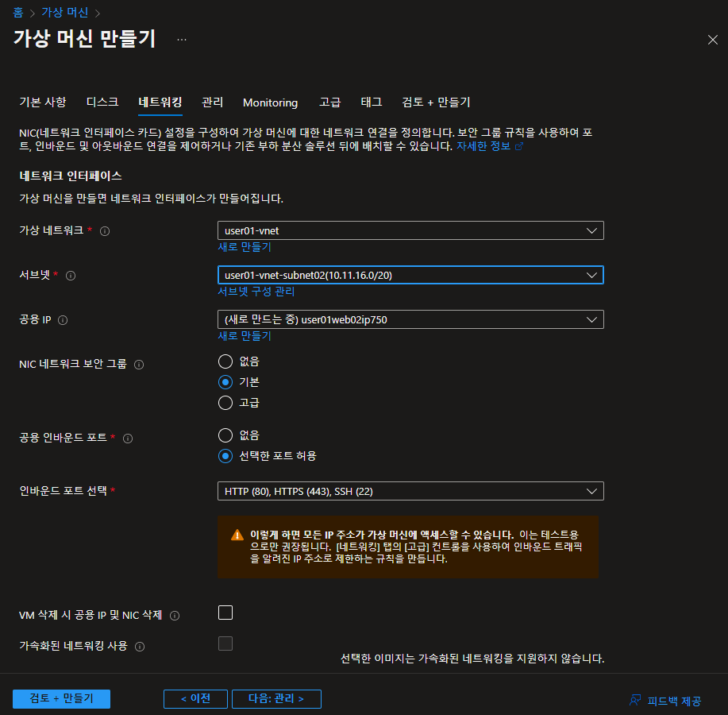728x715 pixels.
Task: Open the 인바운드 포트 선택 dropdown
Action: pos(410,491)
